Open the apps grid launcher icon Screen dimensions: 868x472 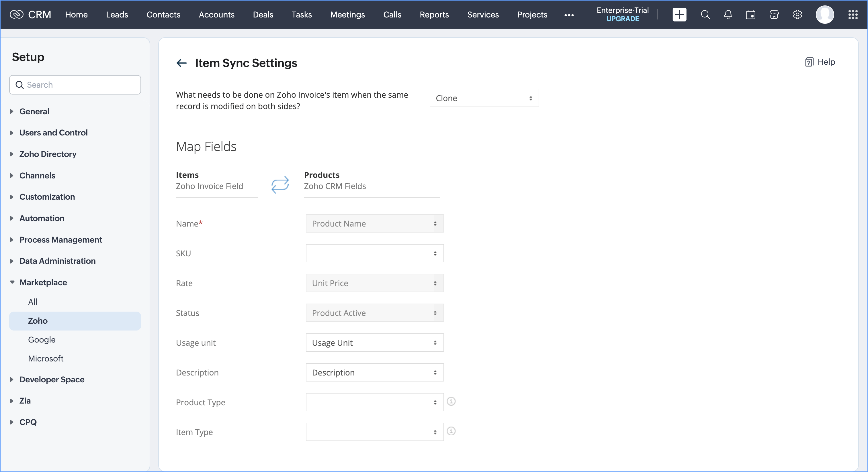pos(853,15)
